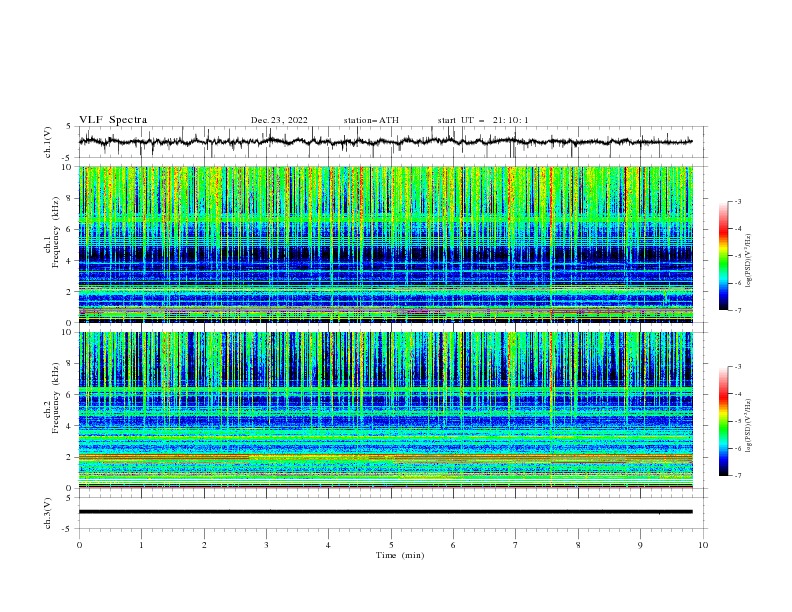Select the date text "Dec. 23, 2022"
The width and height of the screenshot is (792, 612).
(x=279, y=120)
